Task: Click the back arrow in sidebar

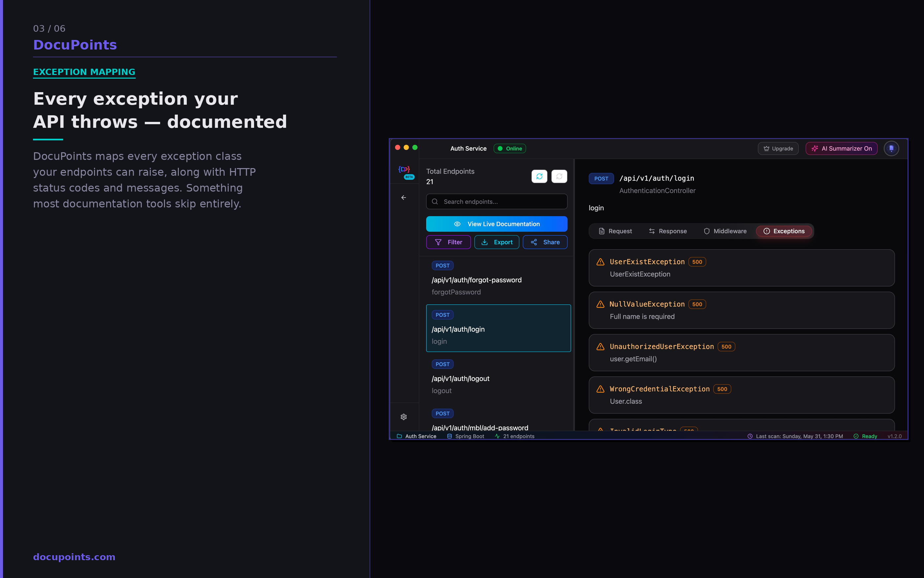Action: coord(404,198)
